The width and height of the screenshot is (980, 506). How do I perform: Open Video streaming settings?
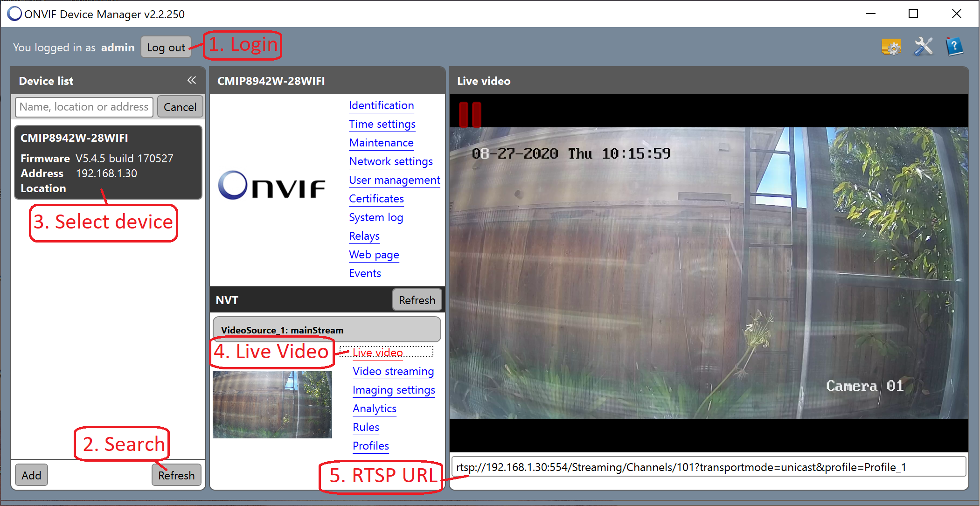coord(393,371)
